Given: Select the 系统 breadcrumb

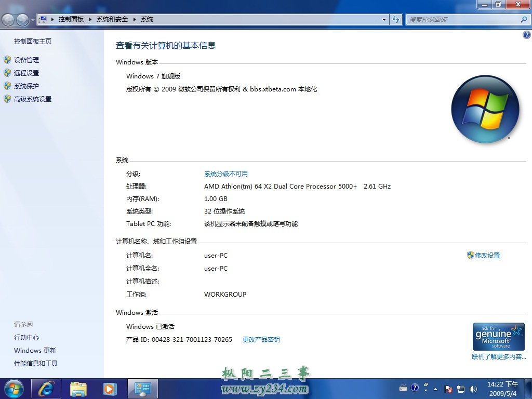Looking at the screenshot, I should pyautogui.click(x=147, y=19).
